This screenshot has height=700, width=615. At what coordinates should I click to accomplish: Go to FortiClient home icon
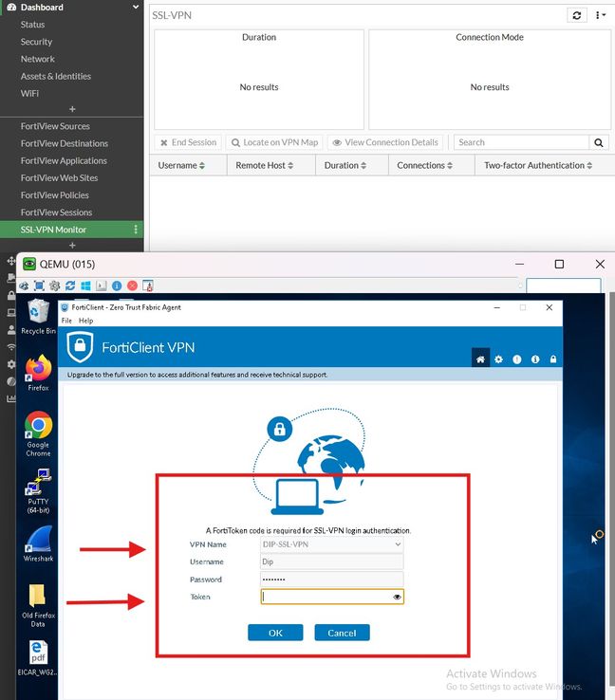(480, 359)
